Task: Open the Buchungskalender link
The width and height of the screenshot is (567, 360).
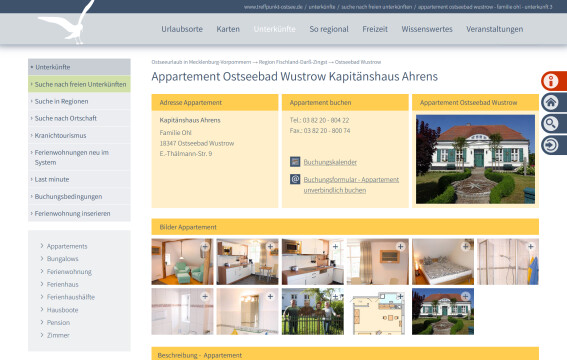Action: click(x=330, y=162)
